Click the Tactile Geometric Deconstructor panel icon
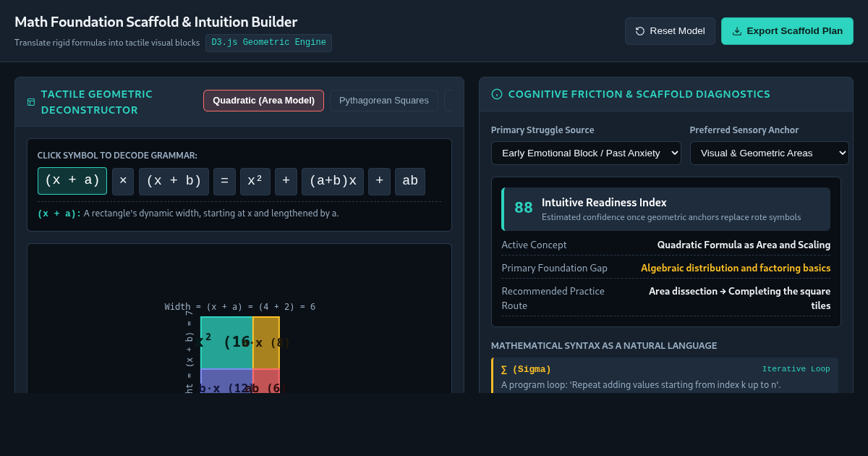 coord(31,102)
